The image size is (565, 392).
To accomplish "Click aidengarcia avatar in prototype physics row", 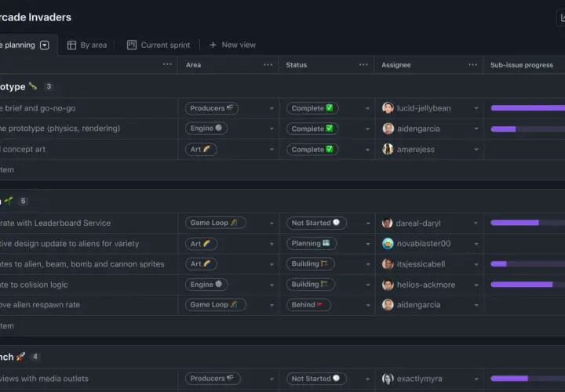I will 388,129.
